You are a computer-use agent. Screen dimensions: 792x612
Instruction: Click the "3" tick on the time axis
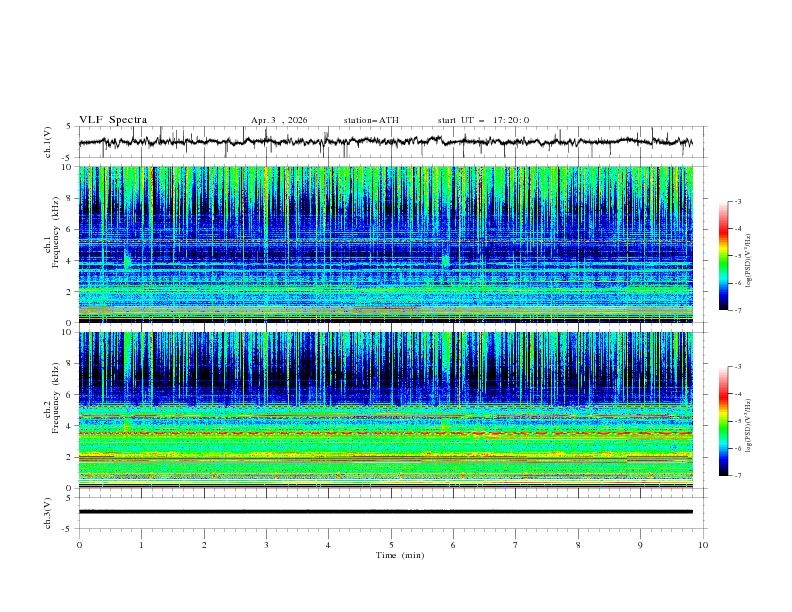click(267, 545)
